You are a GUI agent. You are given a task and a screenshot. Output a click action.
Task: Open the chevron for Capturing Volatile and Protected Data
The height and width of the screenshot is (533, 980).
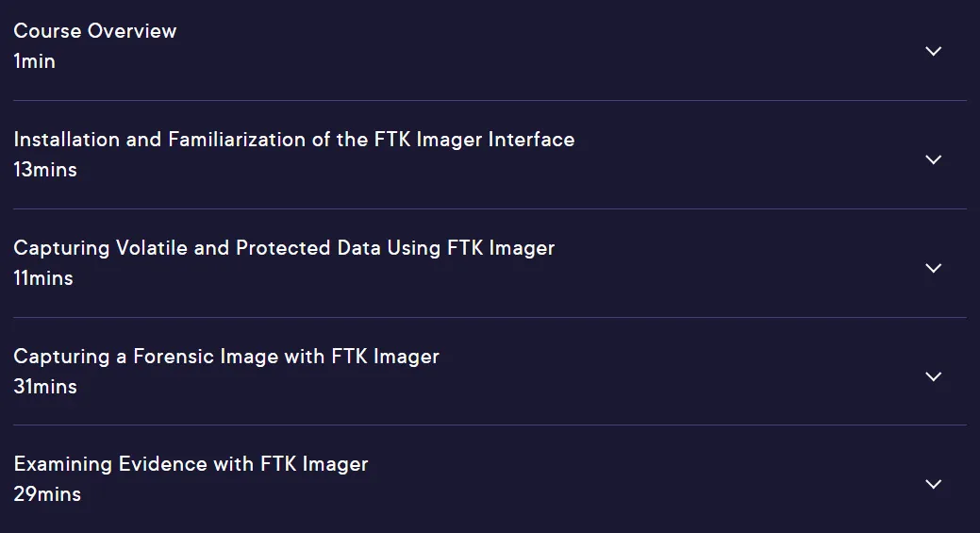coord(933,268)
